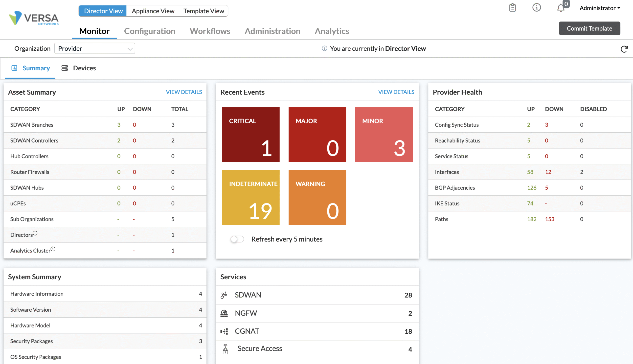Screen dimensions: 633x364
Task: Click the Sub Organizations row
Action: 105,219
